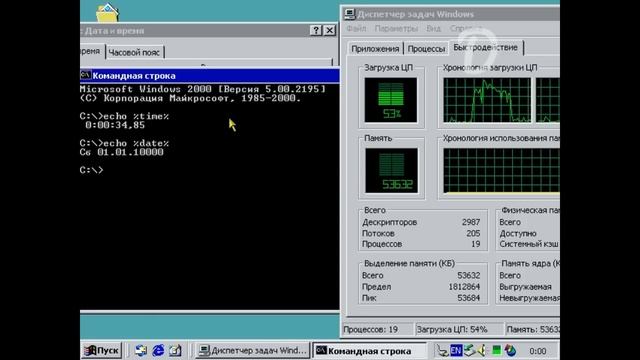Click the colorful globe tray icon
The height and width of the screenshot is (360, 640).
tap(510, 350)
